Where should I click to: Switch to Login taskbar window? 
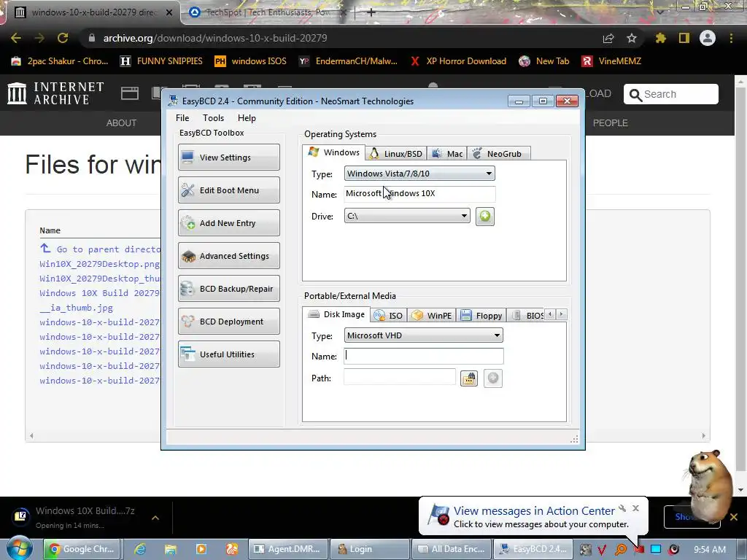(x=370, y=548)
